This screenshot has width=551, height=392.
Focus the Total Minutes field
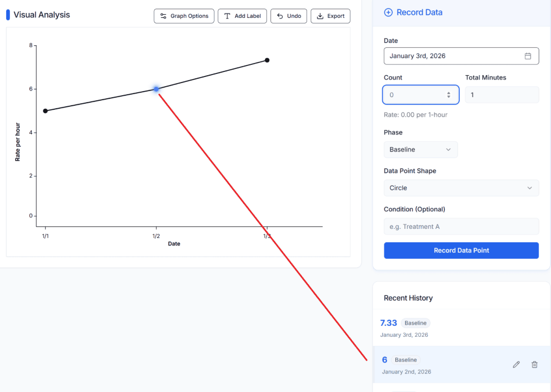(502, 95)
